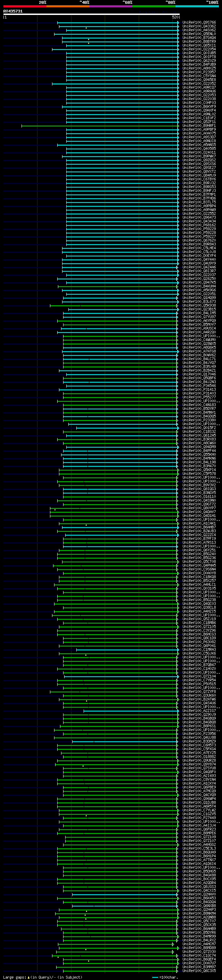Select the UniRef100_P59229 label

click(x=199, y=229)
